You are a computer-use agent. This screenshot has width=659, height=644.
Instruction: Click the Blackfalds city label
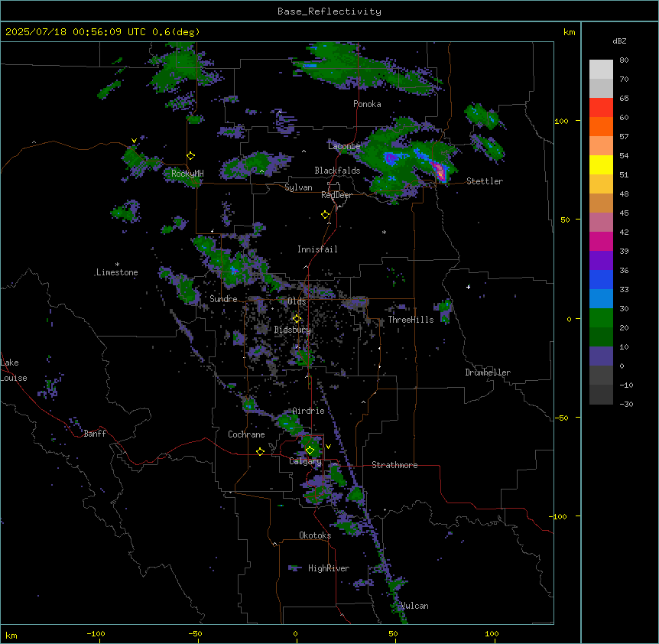(337, 171)
